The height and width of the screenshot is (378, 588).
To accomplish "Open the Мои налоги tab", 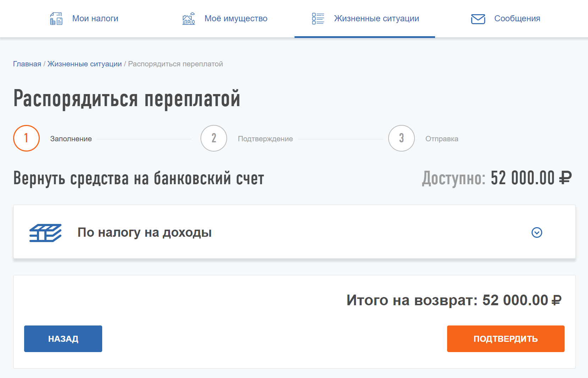I will pyautogui.click(x=95, y=18).
